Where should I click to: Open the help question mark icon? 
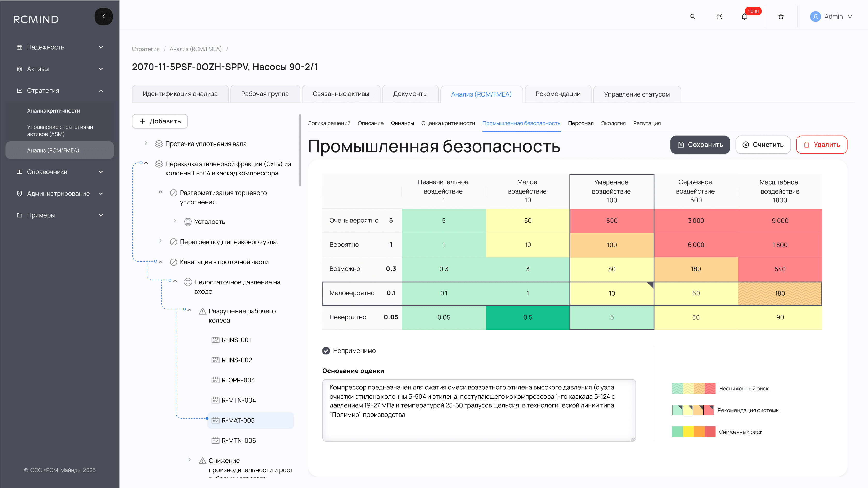(x=720, y=17)
